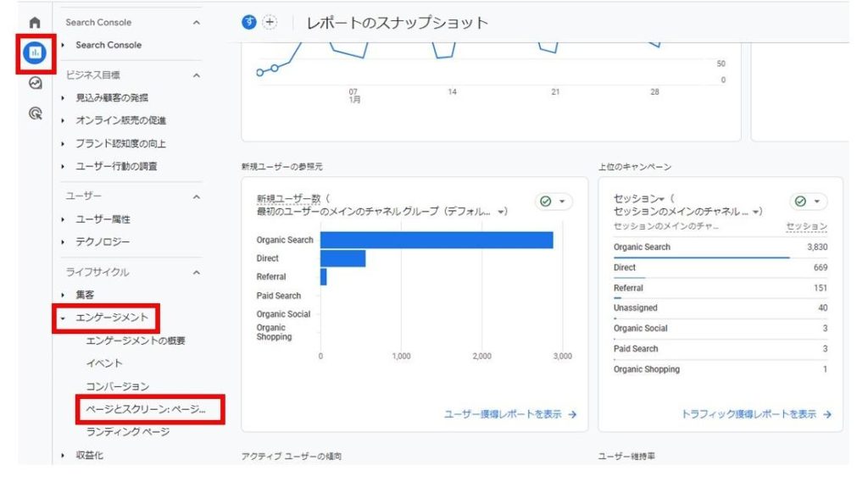Click the Referral bar in chart

(x=323, y=277)
